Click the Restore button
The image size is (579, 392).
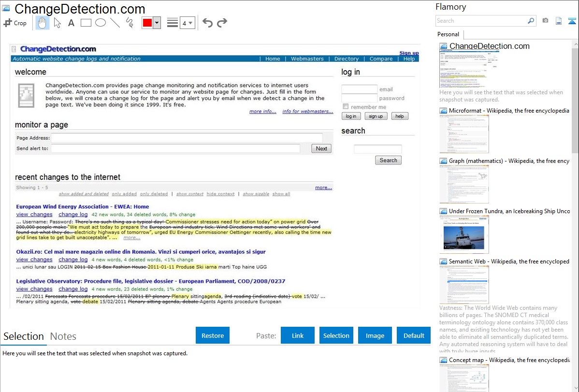[213, 335]
